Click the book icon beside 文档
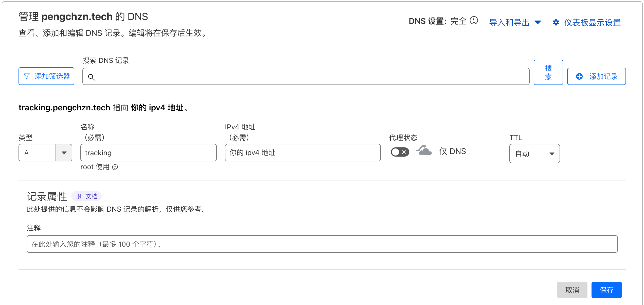644x305 pixels. click(x=78, y=196)
